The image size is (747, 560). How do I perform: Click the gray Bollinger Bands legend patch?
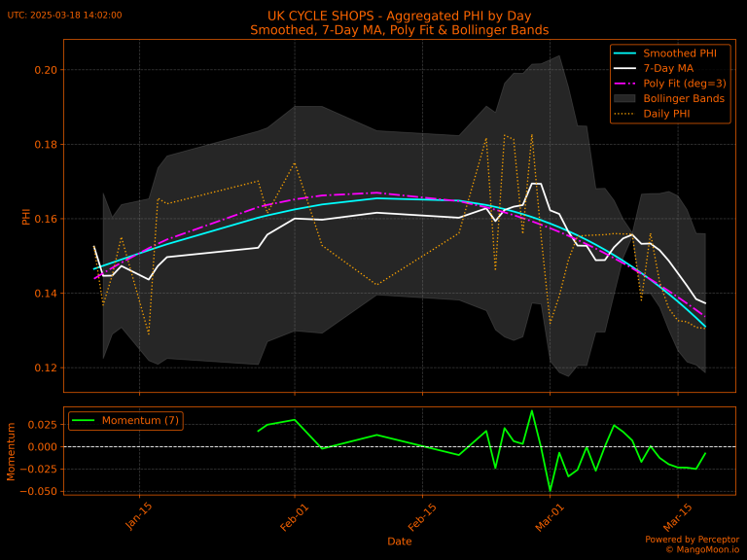(x=625, y=99)
